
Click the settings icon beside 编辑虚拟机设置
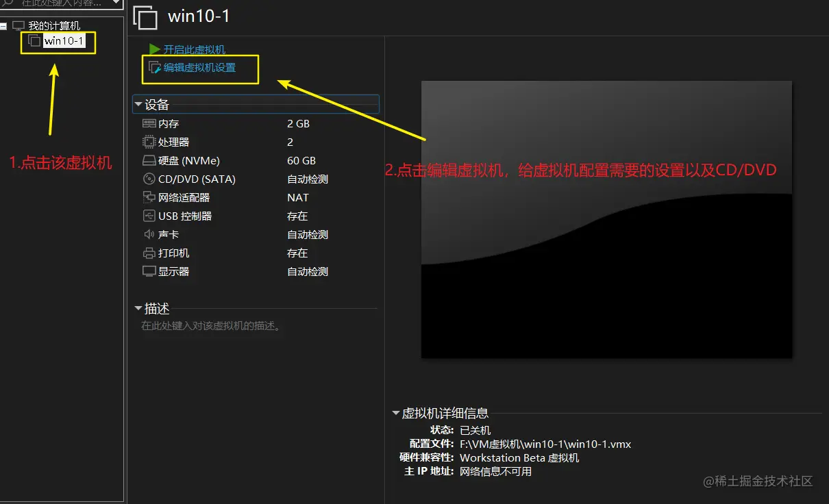tap(156, 68)
